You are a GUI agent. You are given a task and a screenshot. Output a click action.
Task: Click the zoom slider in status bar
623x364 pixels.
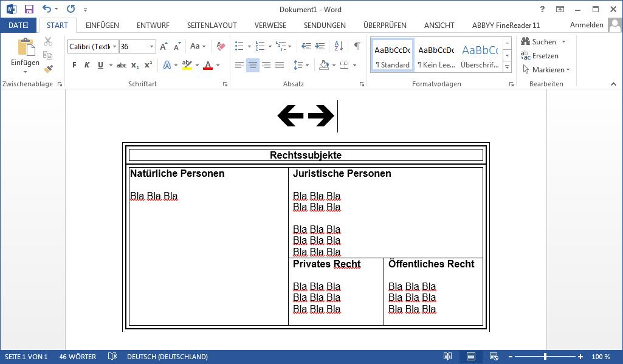[x=545, y=357]
